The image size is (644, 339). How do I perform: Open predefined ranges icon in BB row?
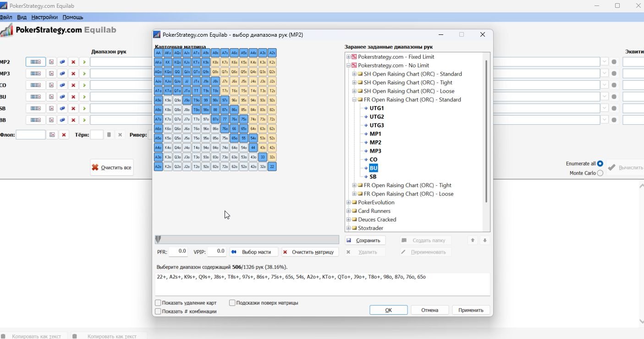(51, 120)
